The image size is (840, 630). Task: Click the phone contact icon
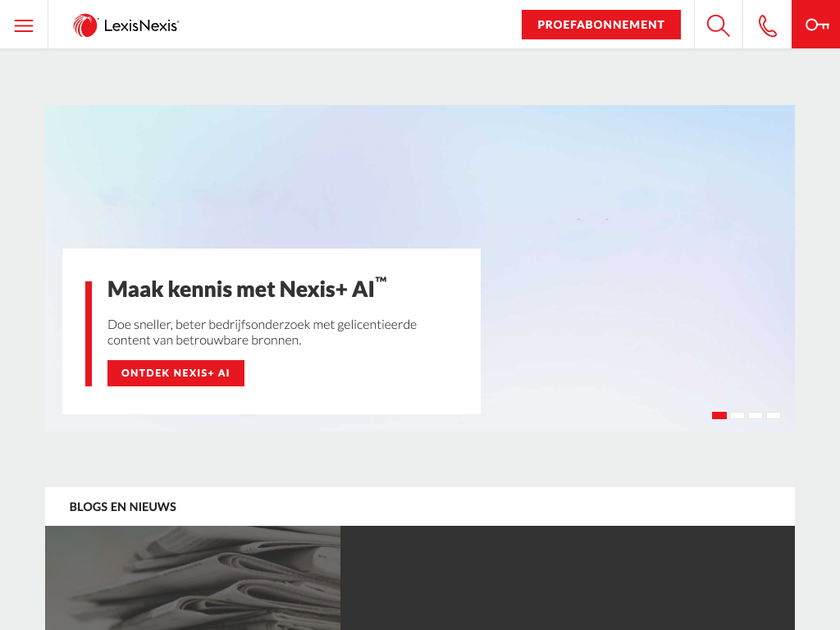click(767, 25)
